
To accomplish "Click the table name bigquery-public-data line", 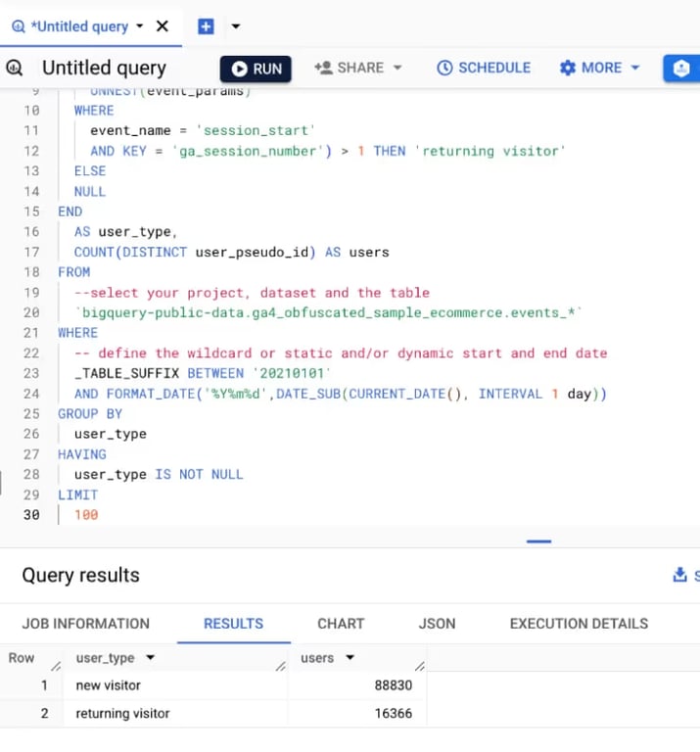I will [x=328, y=312].
